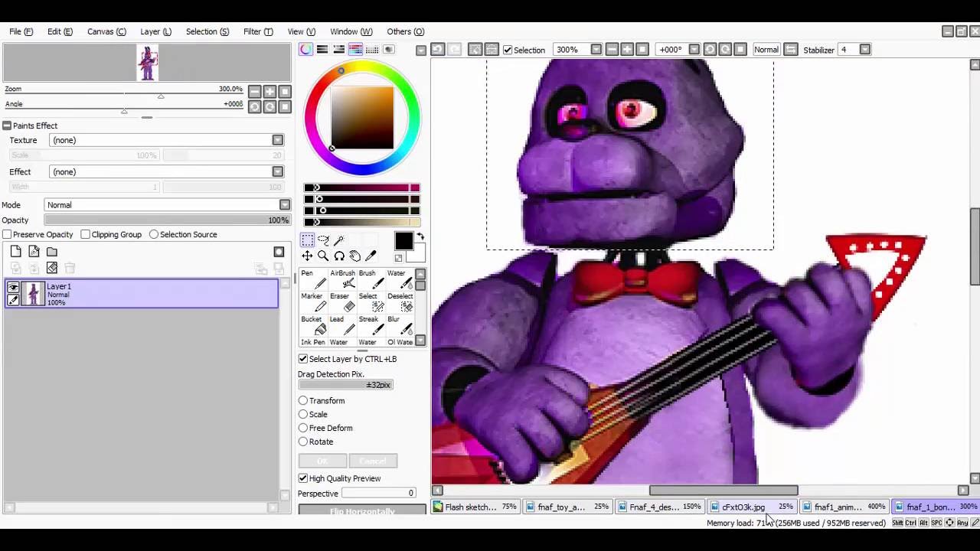Create a new layer folder
Image resolution: width=980 pixels, height=551 pixels.
(52, 252)
